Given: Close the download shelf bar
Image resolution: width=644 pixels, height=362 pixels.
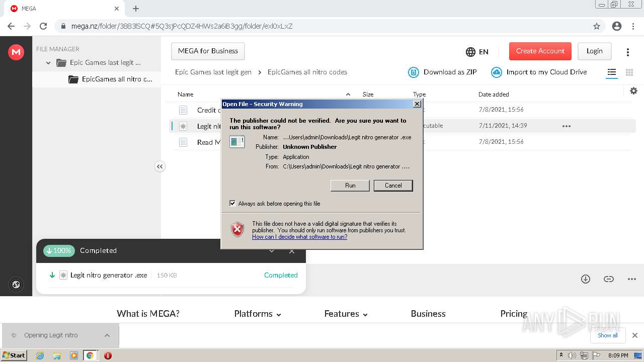Looking at the screenshot, I should (x=635, y=335).
